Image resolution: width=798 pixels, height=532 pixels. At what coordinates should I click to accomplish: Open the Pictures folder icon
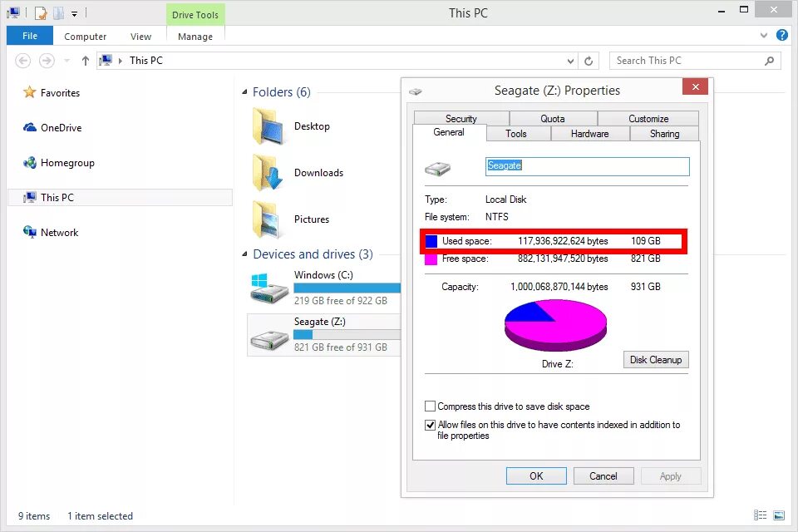(268, 219)
